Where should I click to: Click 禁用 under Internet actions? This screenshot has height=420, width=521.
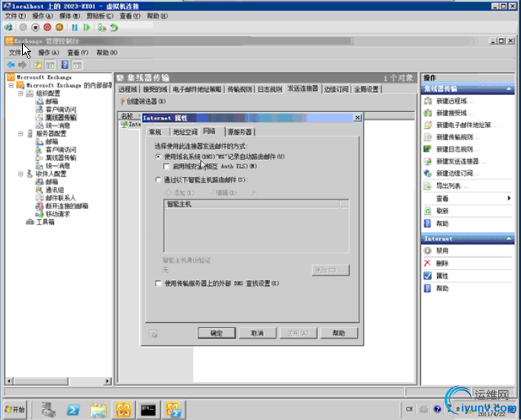(442, 250)
